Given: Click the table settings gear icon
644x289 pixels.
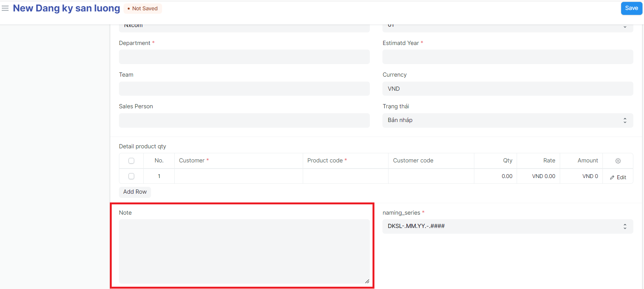Looking at the screenshot, I should click(618, 161).
